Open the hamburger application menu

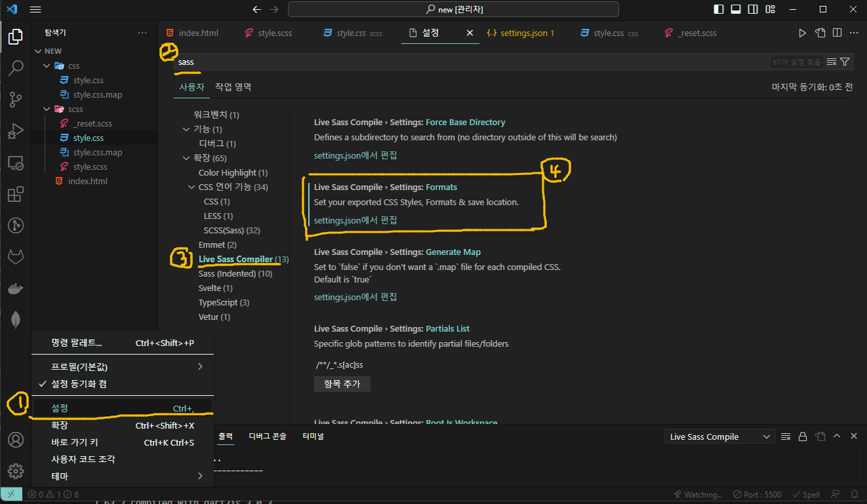(x=35, y=10)
